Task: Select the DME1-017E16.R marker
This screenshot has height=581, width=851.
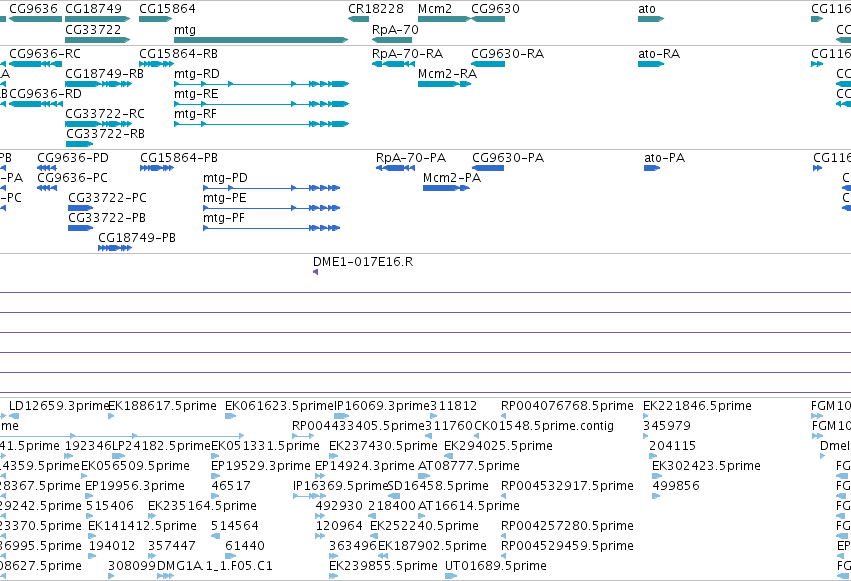Action: tap(315, 272)
